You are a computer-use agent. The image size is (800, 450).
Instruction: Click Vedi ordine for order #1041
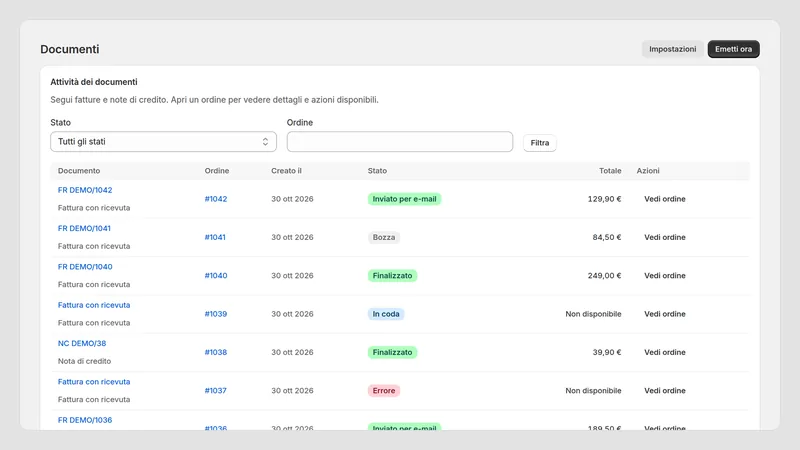[x=664, y=237]
